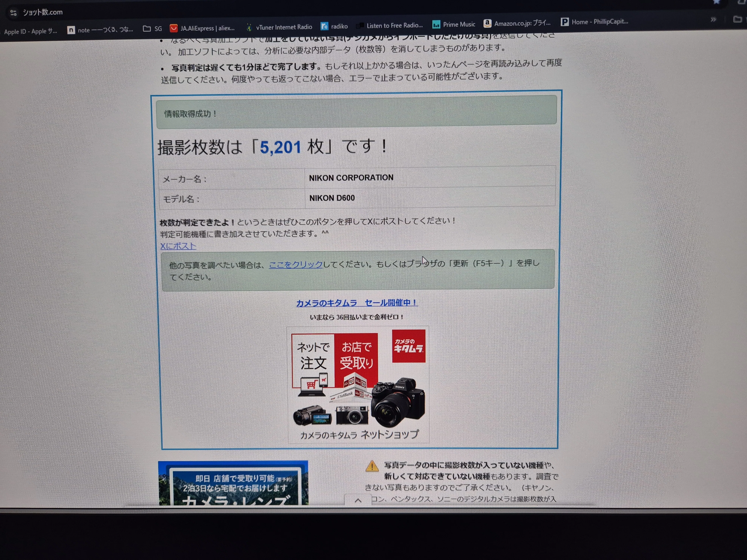Click the ショット数.com address bar text
The width and height of the screenshot is (747, 560).
click(x=43, y=13)
